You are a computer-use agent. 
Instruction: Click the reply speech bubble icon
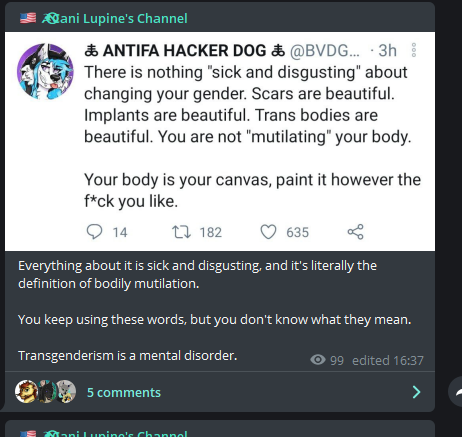94,232
